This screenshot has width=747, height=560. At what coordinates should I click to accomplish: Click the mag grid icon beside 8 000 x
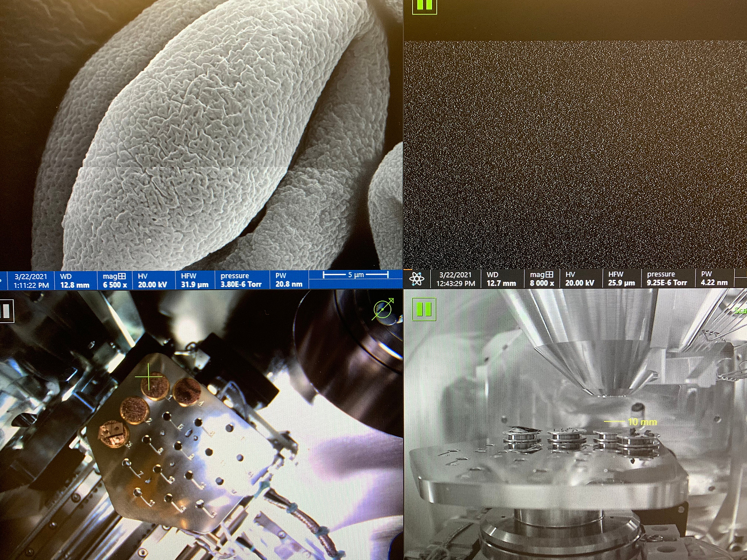[549, 275]
